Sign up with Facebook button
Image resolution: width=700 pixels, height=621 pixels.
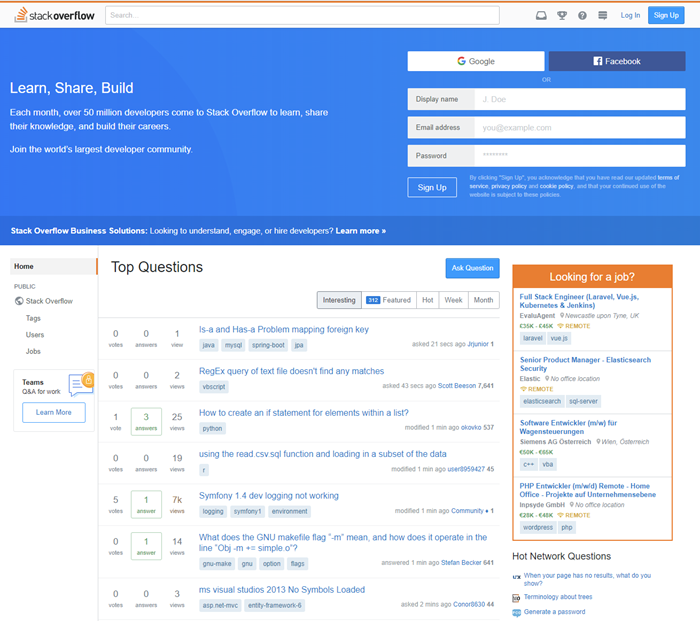pyautogui.click(x=617, y=61)
